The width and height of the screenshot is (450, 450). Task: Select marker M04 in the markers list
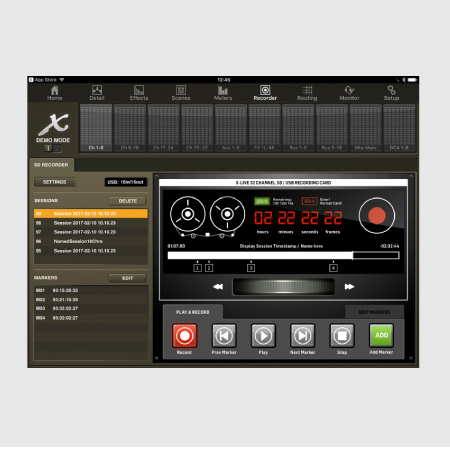(91, 318)
